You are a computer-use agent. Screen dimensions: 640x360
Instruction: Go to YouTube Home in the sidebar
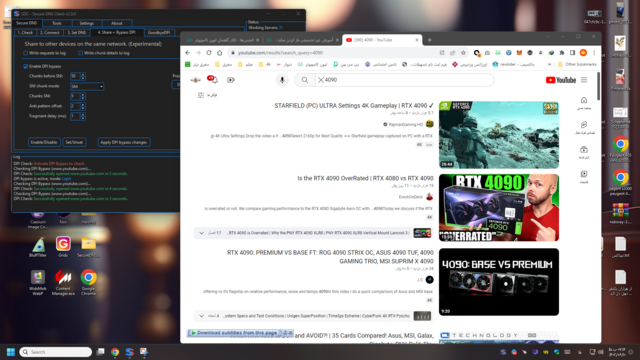click(x=584, y=103)
